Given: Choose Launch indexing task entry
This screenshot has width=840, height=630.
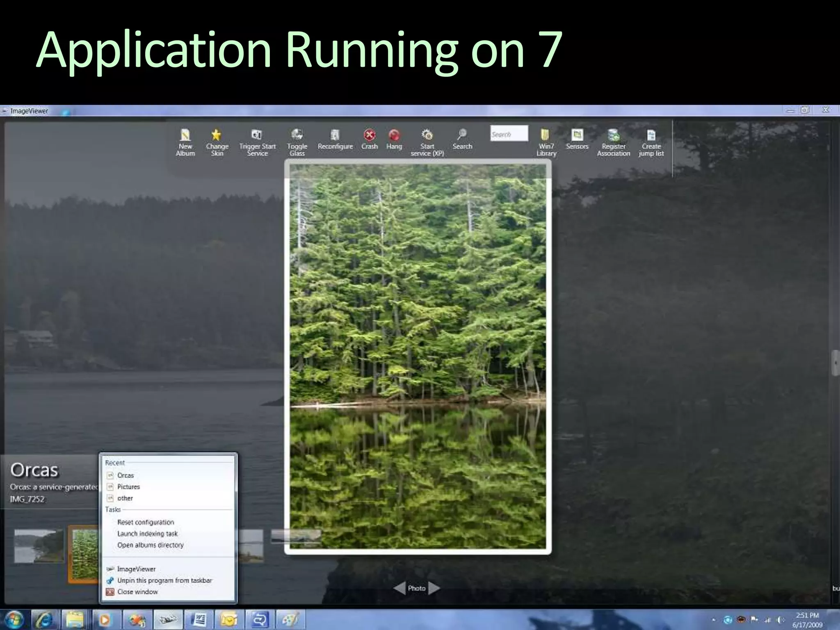Looking at the screenshot, I should 147,534.
